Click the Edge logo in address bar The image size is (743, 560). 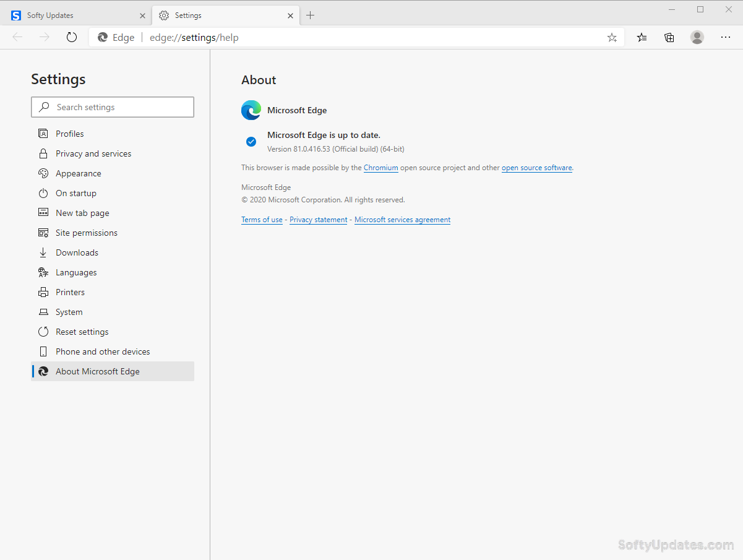[x=103, y=38]
